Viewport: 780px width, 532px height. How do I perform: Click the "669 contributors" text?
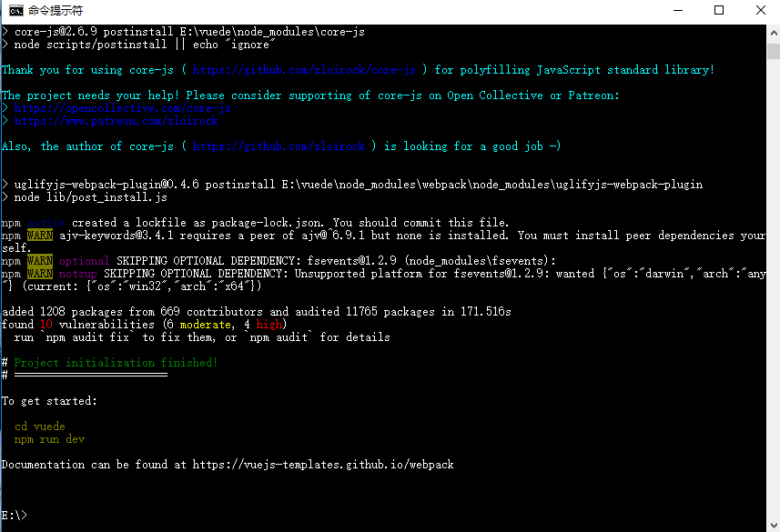point(211,312)
